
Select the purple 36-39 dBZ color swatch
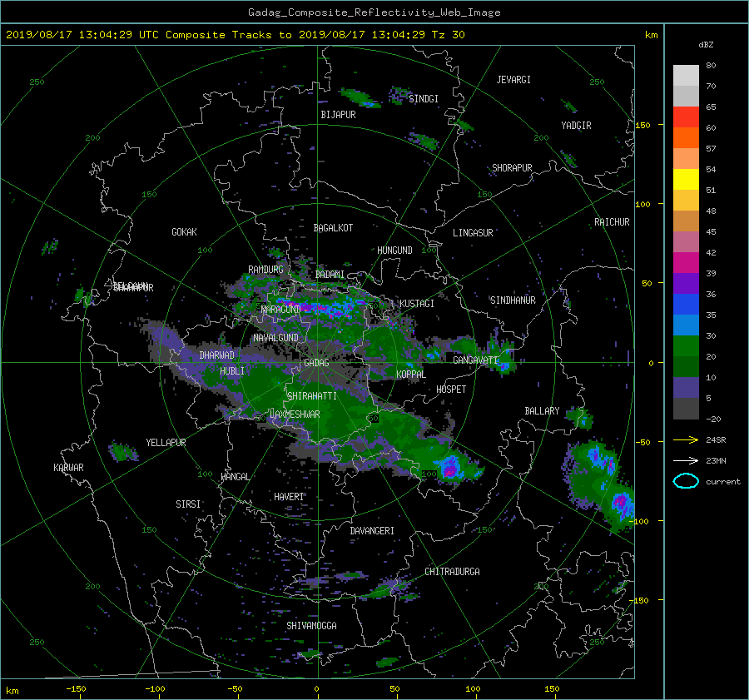coord(686,284)
